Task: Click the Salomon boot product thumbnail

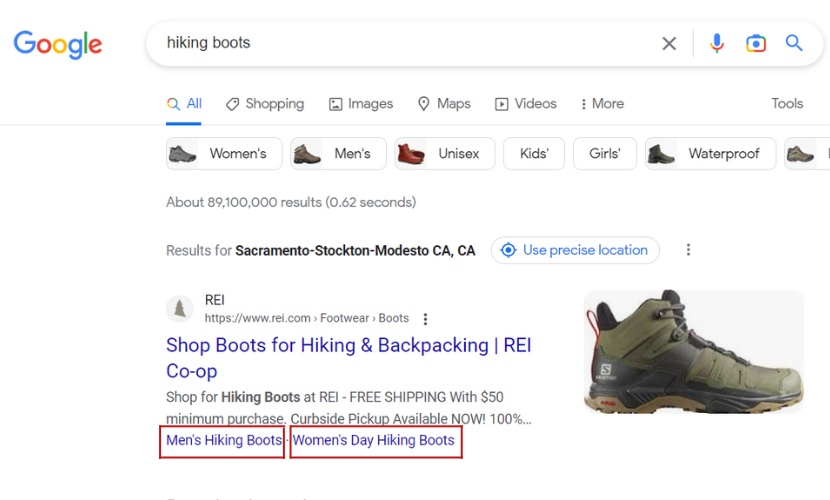Action: tap(694, 352)
